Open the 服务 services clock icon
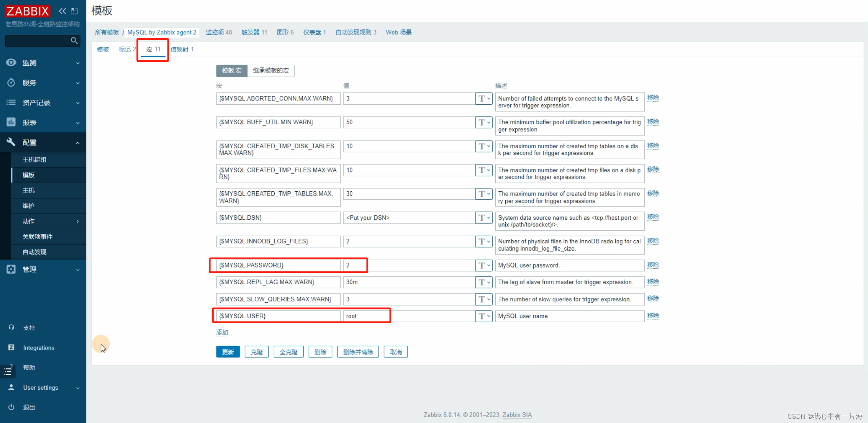This screenshot has height=423, width=868. [11, 82]
